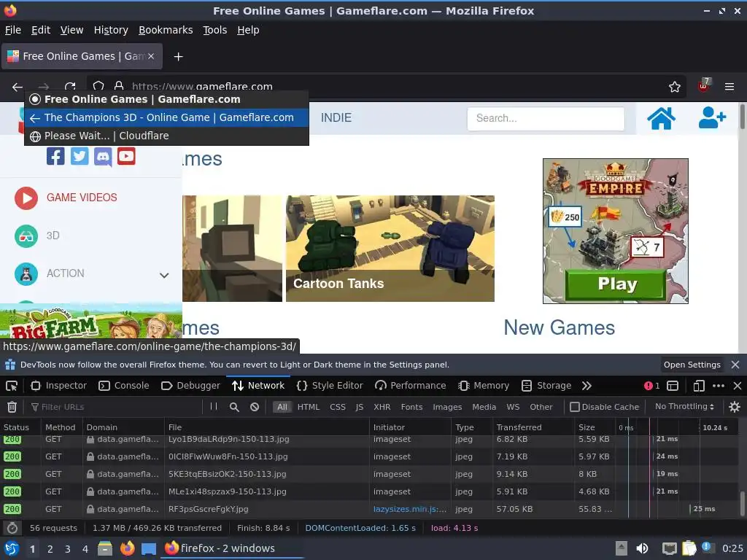Click the Filter URLs input field
747x560 pixels.
point(115,407)
